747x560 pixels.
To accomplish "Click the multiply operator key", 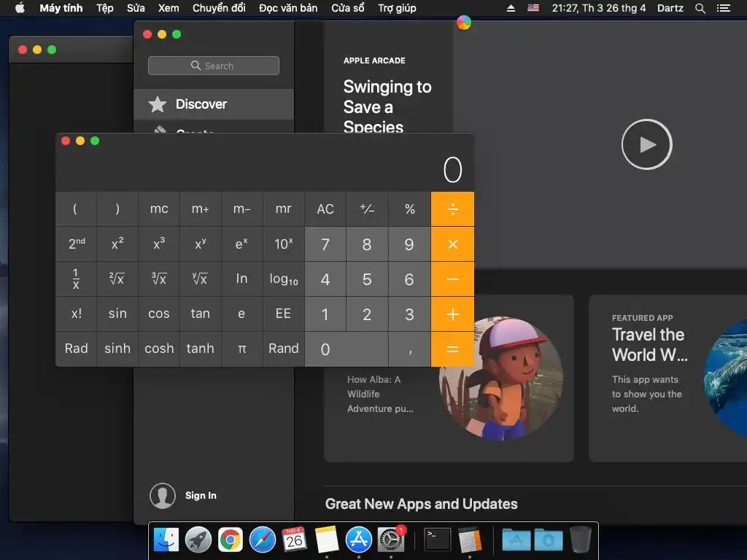I will point(452,244).
